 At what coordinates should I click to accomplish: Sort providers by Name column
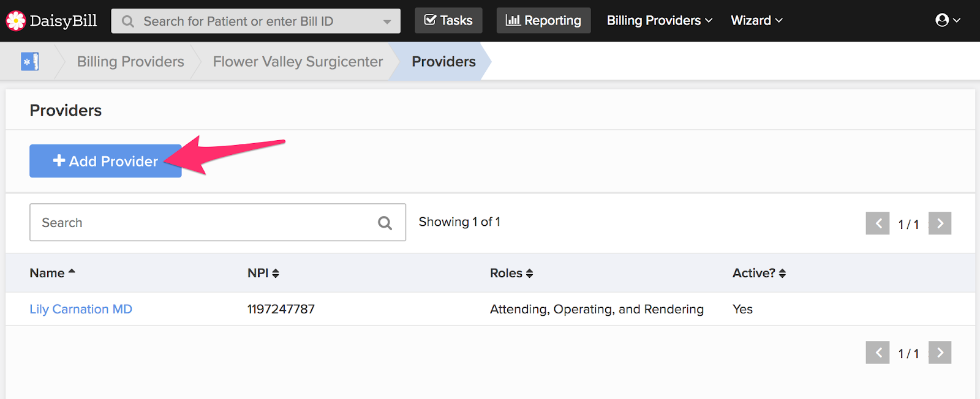pos(52,273)
